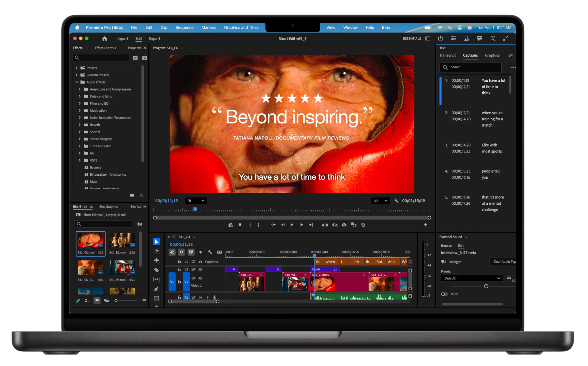Open the Sequence menu
Screen dimensions: 588x366
point(184,27)
